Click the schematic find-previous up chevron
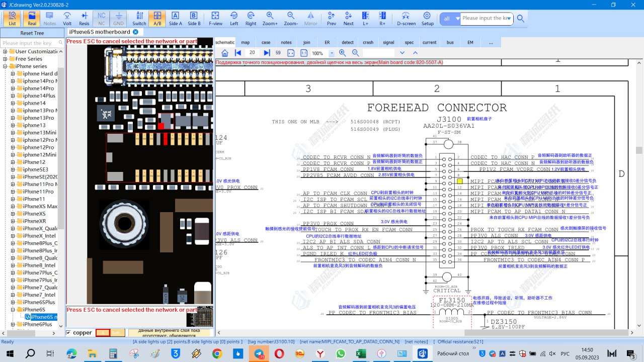Screen dimensions: 644x362 click(415, 53)
